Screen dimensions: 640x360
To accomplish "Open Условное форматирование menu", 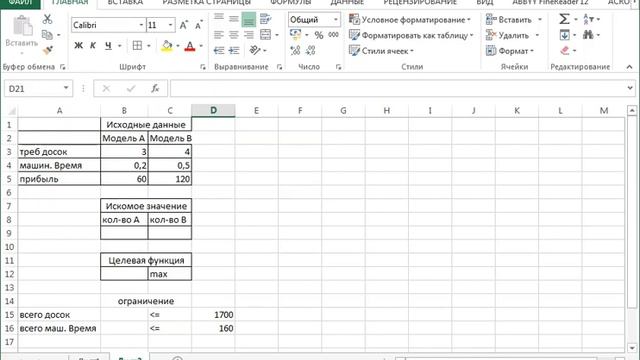I will [410, 20].
